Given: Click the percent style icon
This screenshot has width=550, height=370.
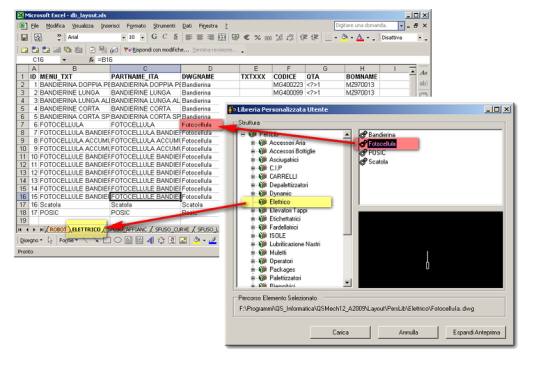Looking at the screenshot, I should click(258, 37).
